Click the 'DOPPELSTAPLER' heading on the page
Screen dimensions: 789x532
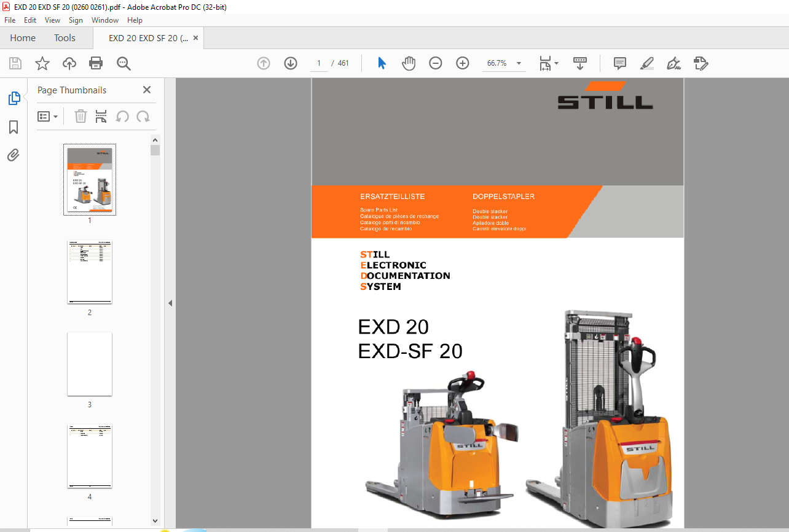point(504,197)
